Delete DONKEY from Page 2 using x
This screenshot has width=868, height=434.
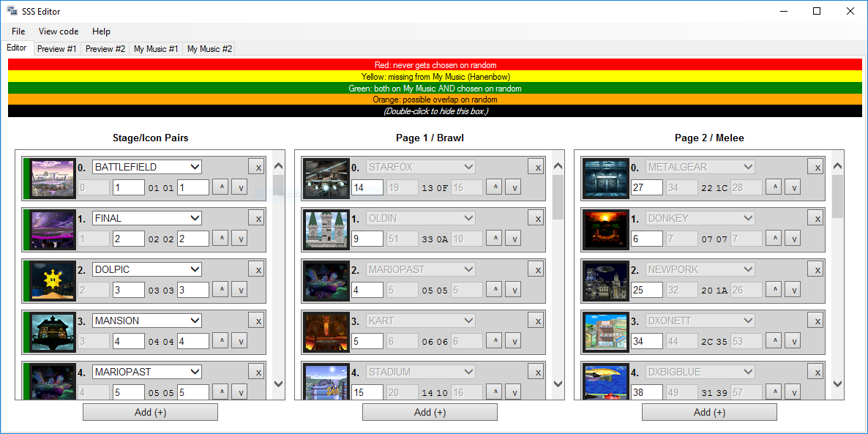[815, 218]
